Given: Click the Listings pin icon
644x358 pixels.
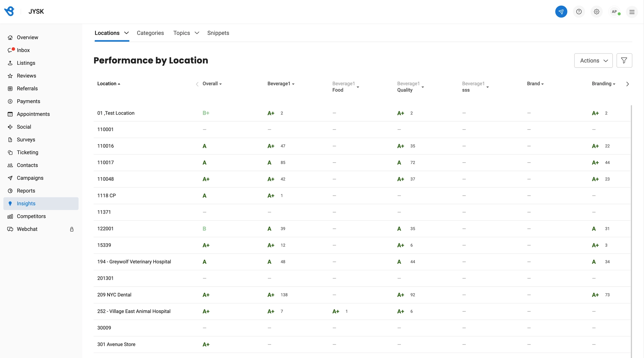Looking at the screenshot, I should pos(10,63).
